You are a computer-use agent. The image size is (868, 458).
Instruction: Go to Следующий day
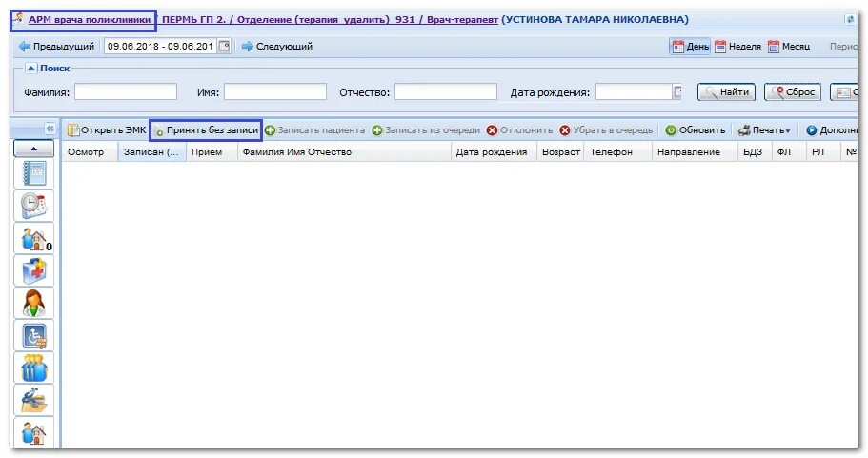277,47
